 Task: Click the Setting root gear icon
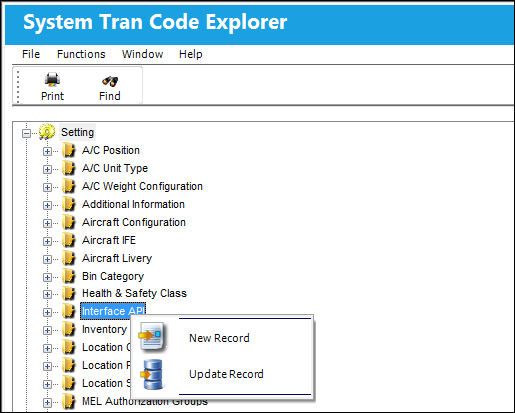(x=47, y=132)
